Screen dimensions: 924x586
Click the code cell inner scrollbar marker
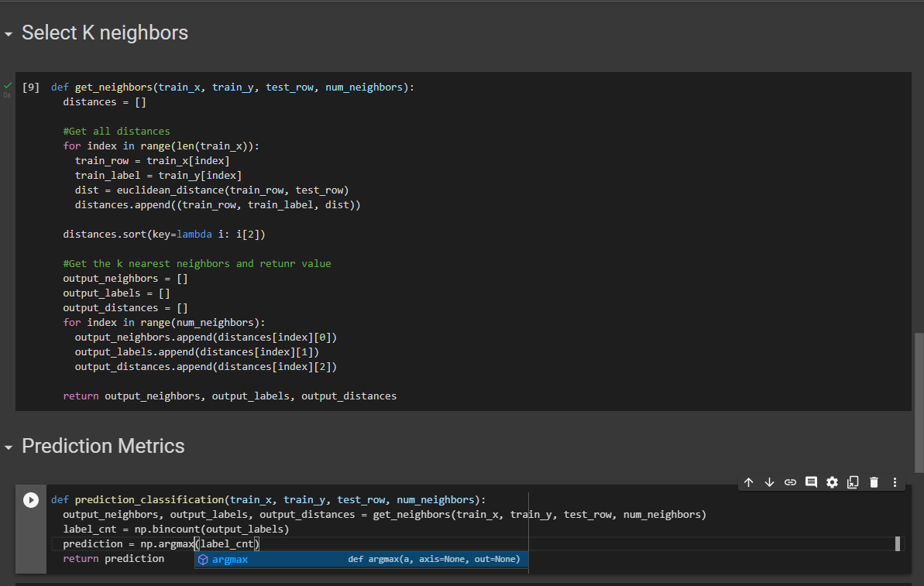click(898, 543)
